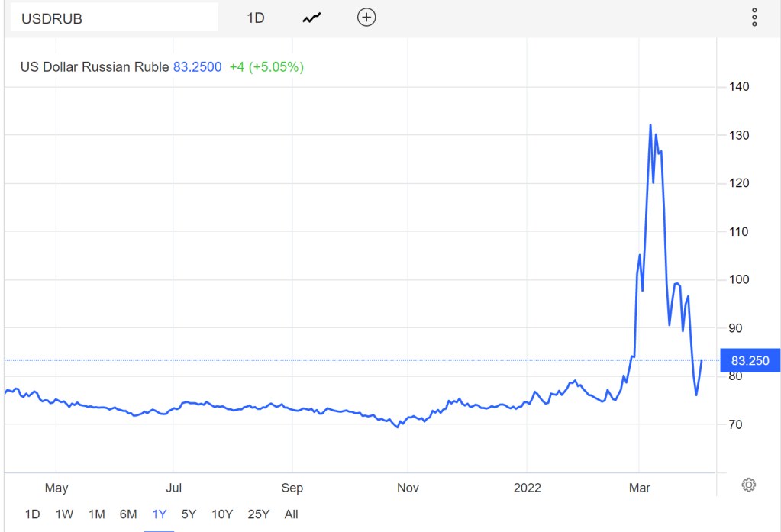781x532 pixels.
Task: Click the 83.250 current price label
Action: coord(750,361)
